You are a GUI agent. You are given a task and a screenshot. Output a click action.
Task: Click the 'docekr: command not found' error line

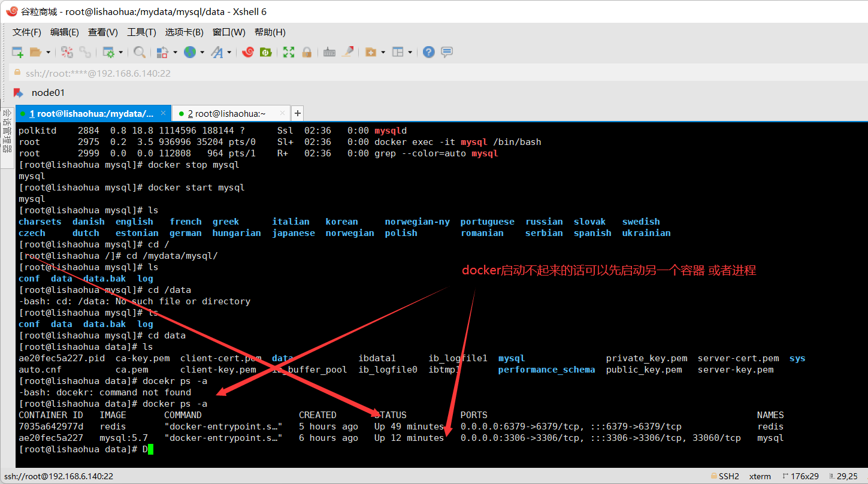(105, 392)
